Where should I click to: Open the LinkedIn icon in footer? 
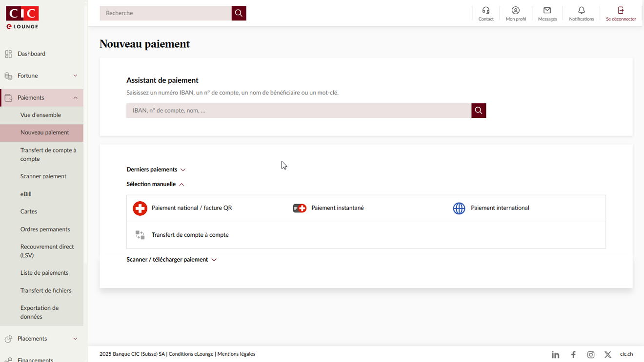click(x=555, y=355)
